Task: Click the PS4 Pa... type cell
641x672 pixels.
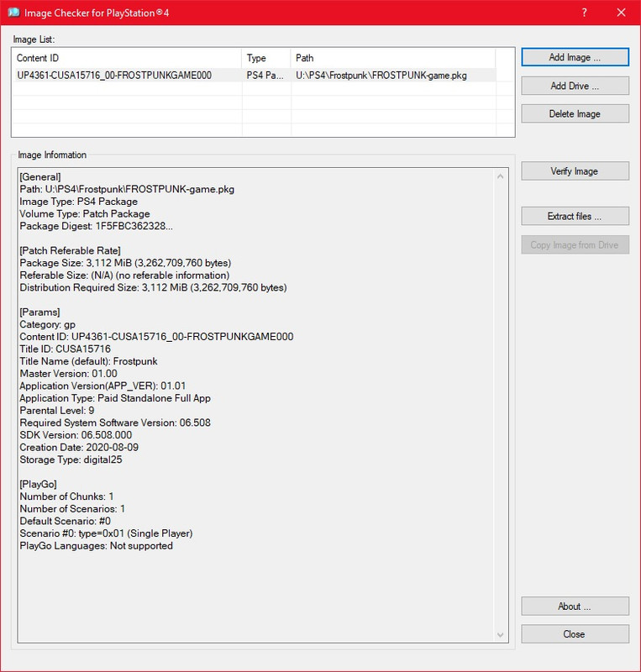Action: point(265,76)
